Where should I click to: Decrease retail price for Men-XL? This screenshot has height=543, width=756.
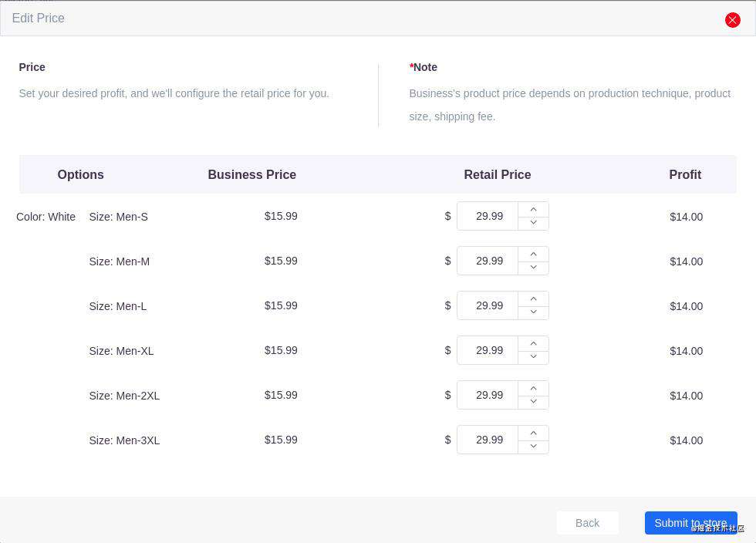(x=533, y=357)
